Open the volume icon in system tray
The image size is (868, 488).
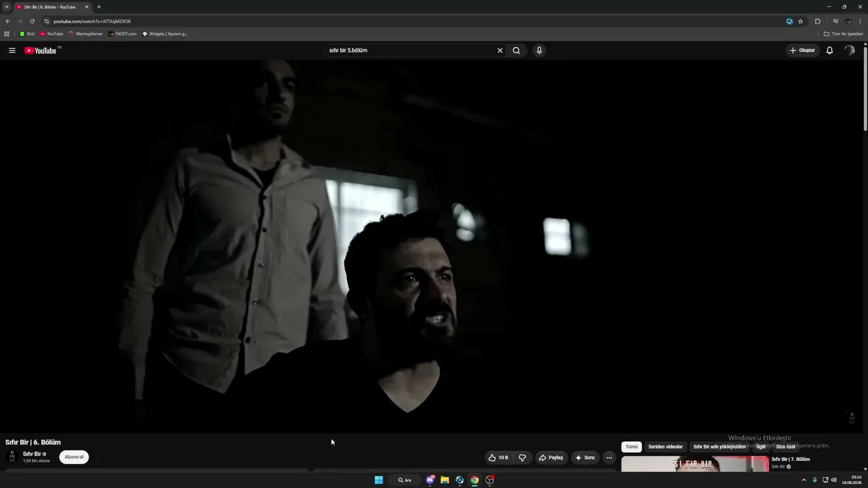point(833,480)
